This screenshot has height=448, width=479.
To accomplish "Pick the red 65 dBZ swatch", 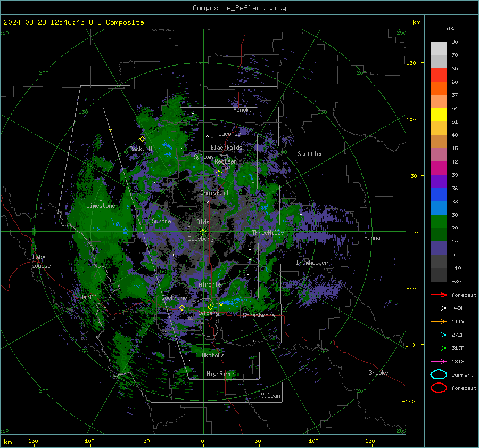I will click(439, 75).
